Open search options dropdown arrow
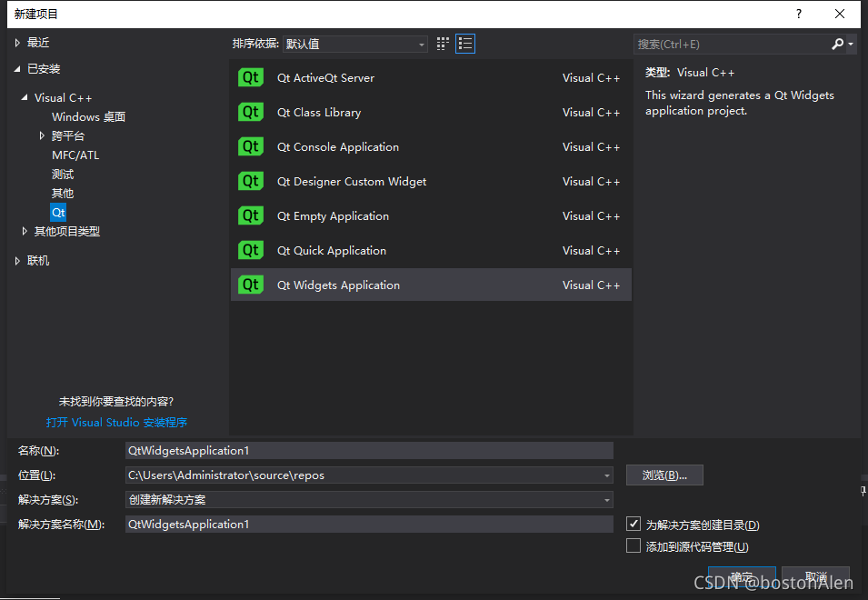The image size is (868, 600). (851, 44)
